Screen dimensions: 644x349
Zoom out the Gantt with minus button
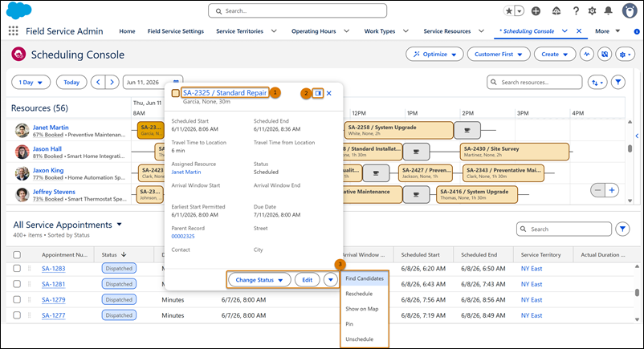(x=597, y=190)
